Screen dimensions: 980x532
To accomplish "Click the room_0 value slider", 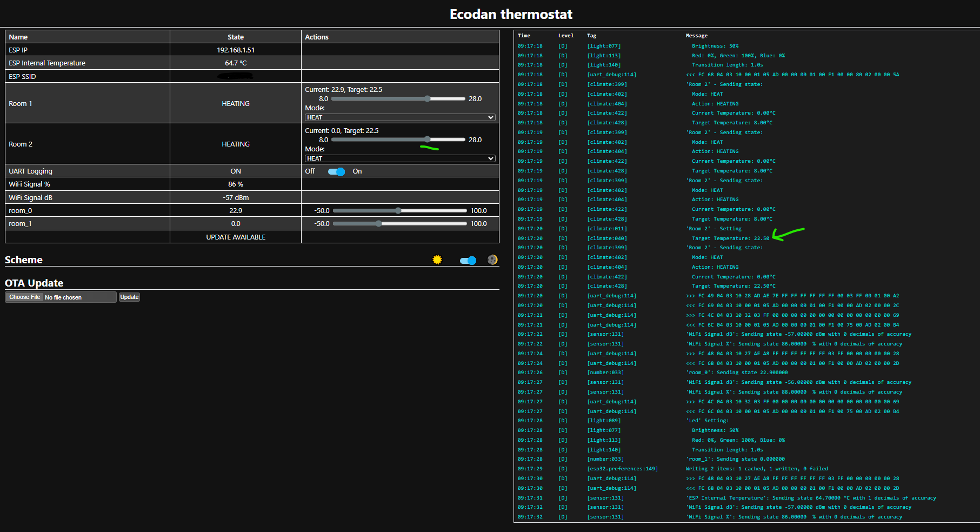I will (x=399, y=211).
